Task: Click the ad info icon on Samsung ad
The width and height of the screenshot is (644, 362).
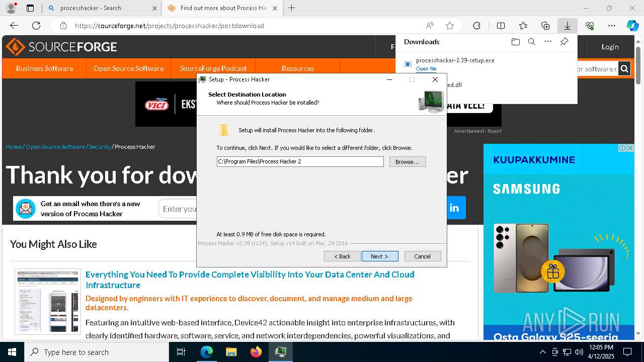Action: tap(622, 148)
